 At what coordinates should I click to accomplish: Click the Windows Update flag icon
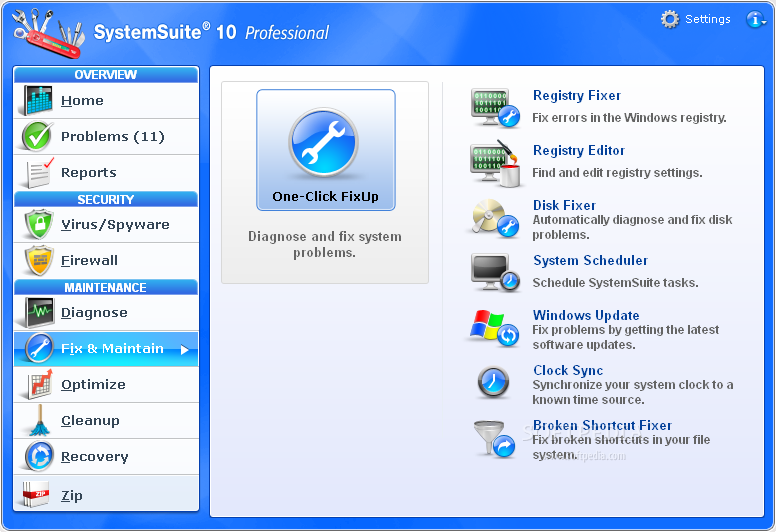coord(494,328)
